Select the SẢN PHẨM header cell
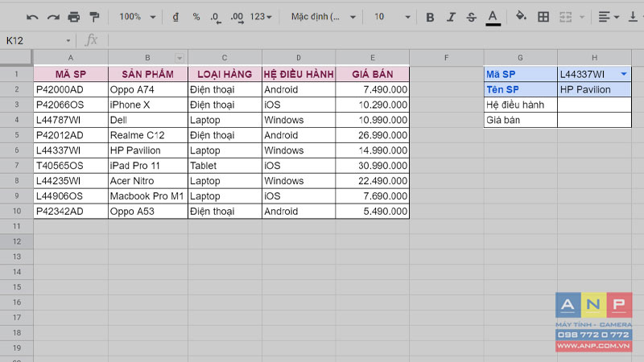The width and height of the screenshot is (644, 362). click(148, 74)
